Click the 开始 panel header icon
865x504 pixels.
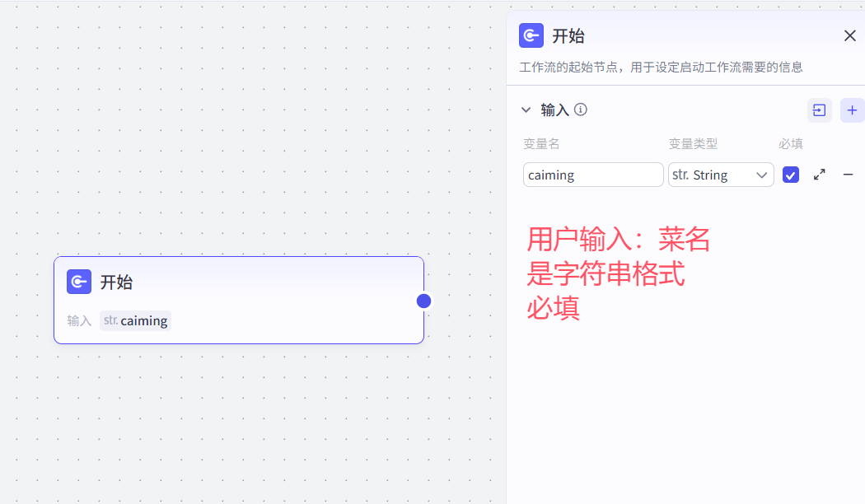coord(531,36)
